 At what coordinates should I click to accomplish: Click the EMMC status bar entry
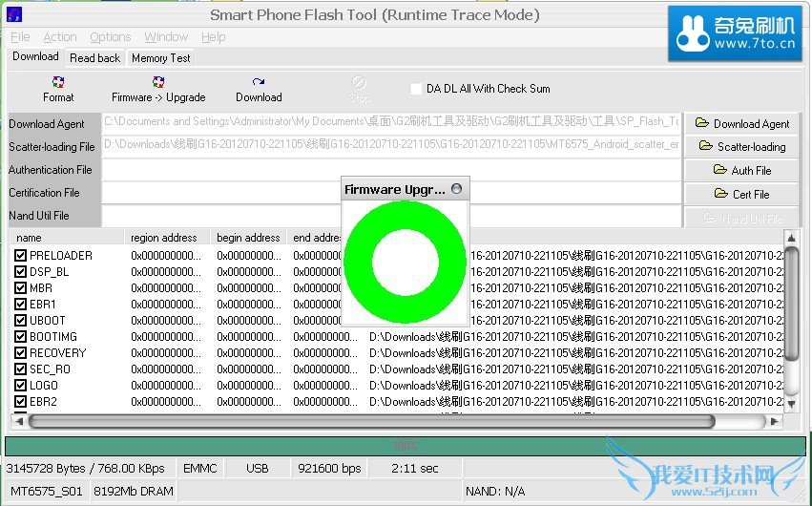199,469
